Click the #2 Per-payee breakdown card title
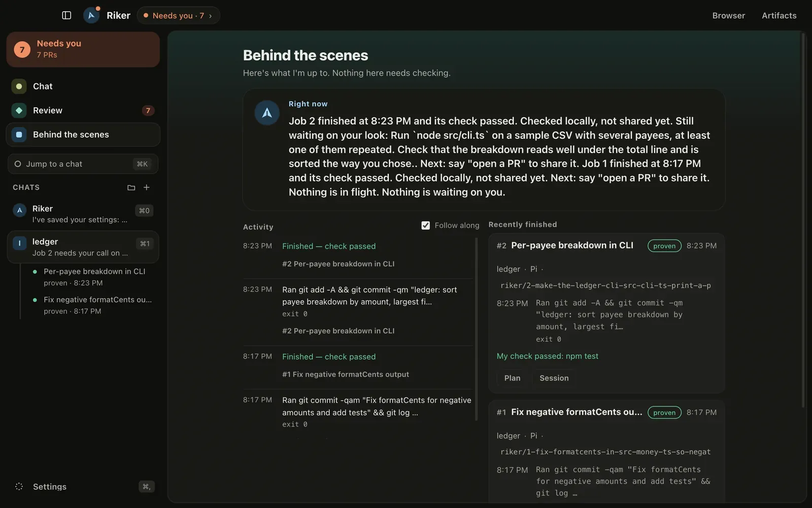The image size is (812, 508). [572, 245]
